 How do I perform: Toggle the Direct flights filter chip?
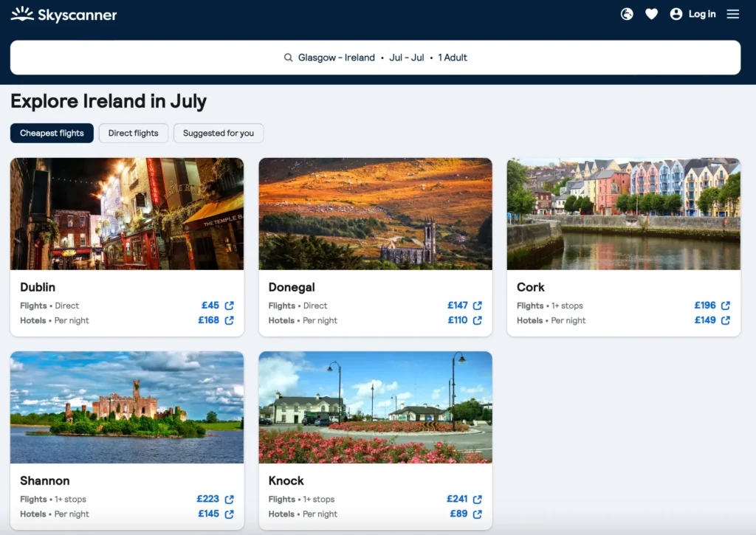[x=133, y=133]
